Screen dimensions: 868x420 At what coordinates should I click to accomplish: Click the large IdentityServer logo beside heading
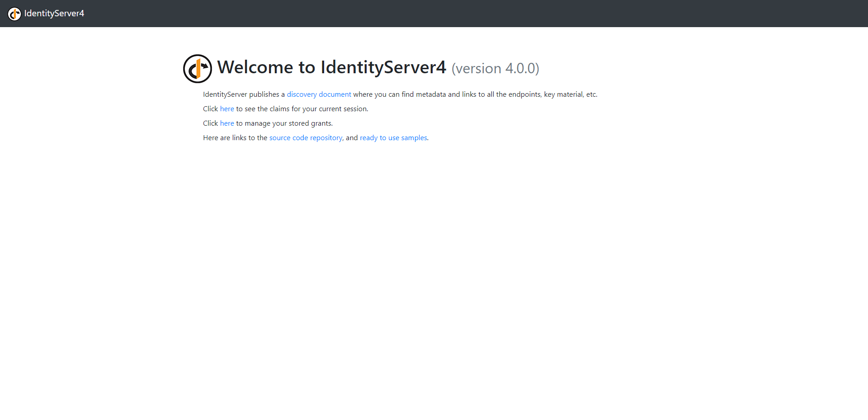point(198,69)
